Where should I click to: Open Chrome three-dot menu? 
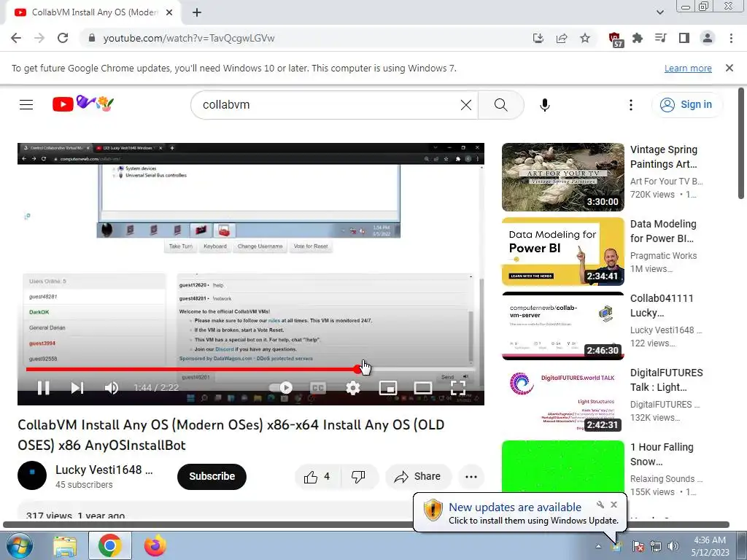731,38
